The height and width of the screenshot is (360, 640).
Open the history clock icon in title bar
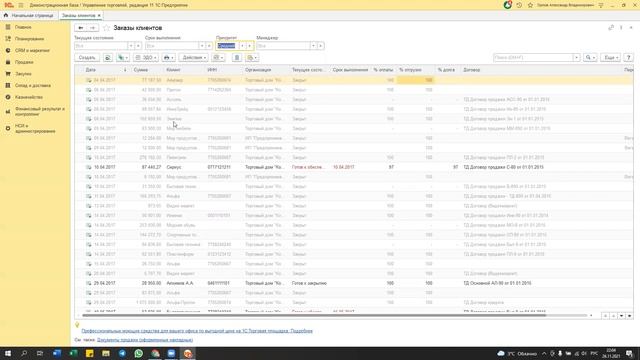pyautogui.click(x=519, y=5)
